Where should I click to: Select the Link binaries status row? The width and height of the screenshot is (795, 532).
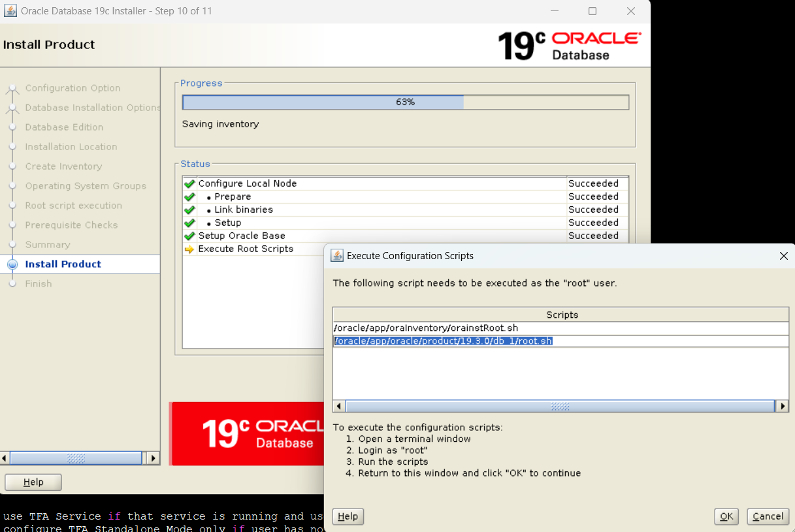point(406,210)
